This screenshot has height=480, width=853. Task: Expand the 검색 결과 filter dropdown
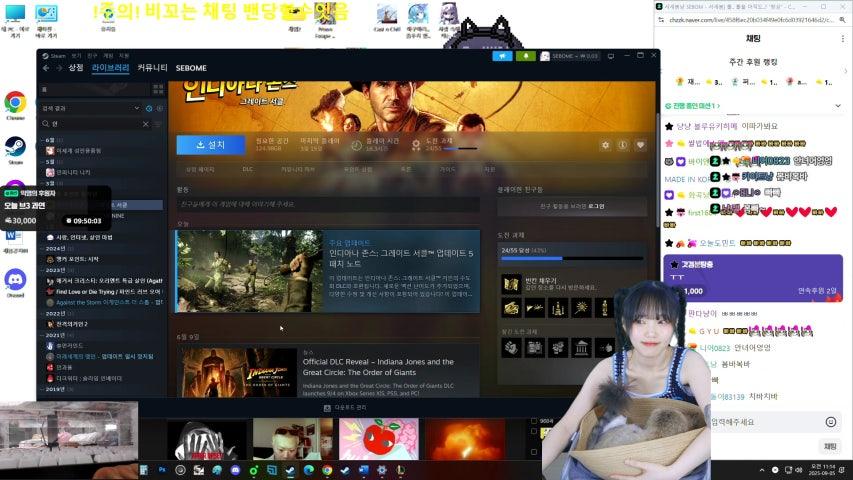[137, 108]
